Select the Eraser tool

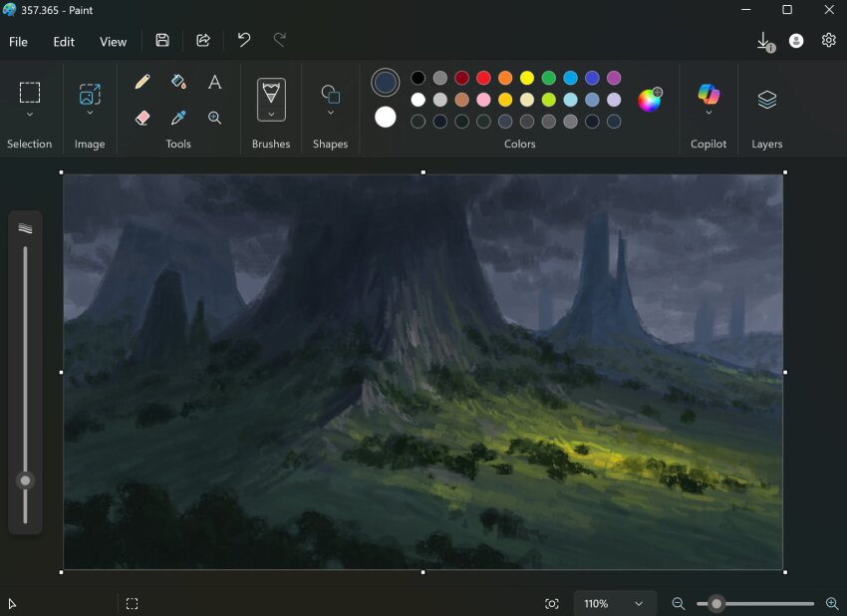pyautogui.click(x=142, y=118)
